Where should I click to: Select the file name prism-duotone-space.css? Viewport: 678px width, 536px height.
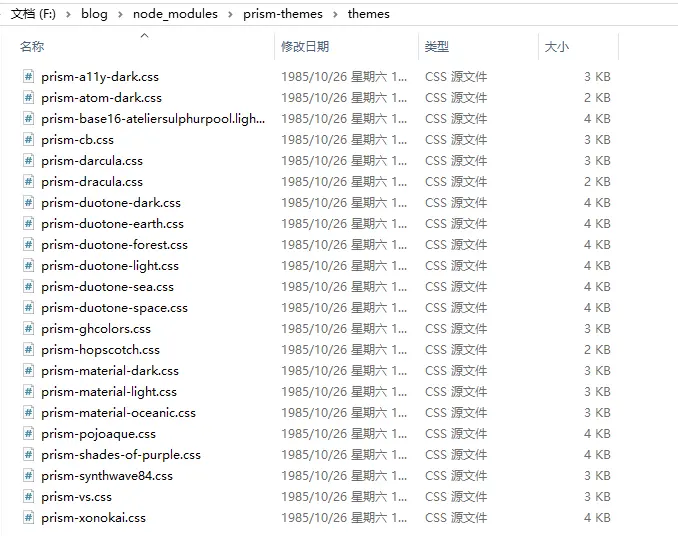click(115, 308)
